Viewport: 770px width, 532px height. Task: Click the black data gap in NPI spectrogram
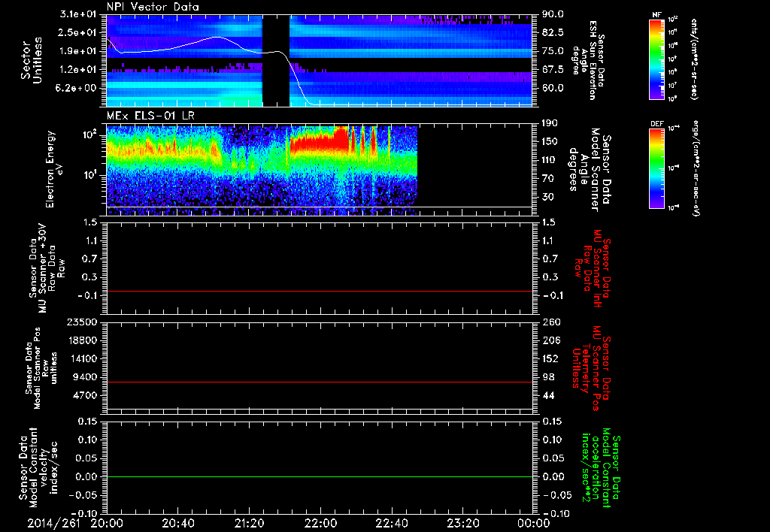(x=276, y=60)
